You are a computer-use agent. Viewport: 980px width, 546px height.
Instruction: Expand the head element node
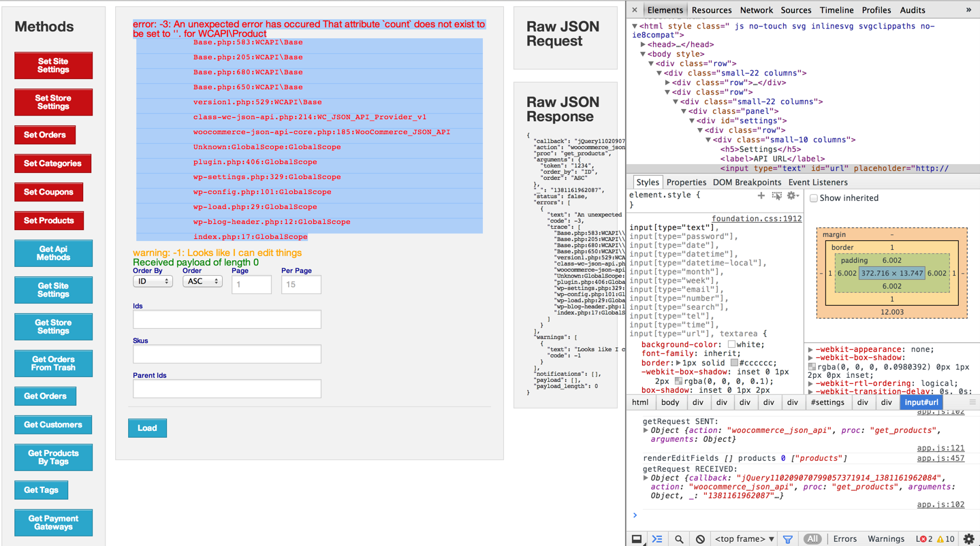(643, 44)
